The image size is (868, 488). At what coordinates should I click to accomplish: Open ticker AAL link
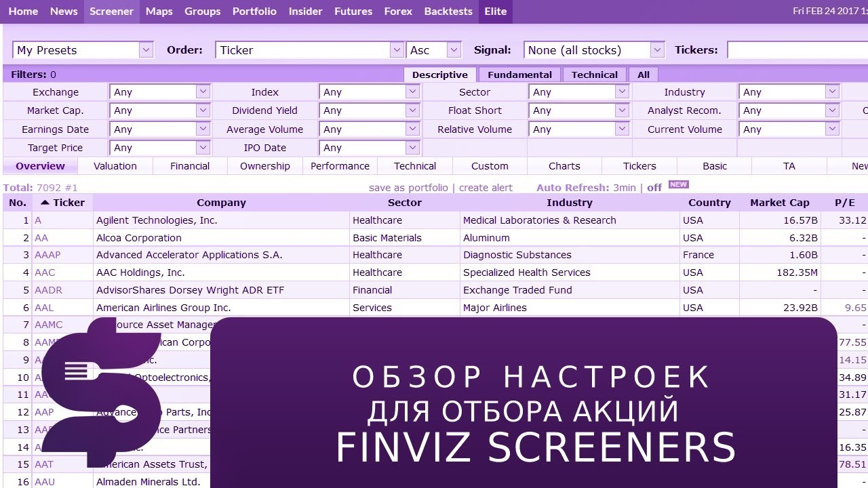point(43,308)
